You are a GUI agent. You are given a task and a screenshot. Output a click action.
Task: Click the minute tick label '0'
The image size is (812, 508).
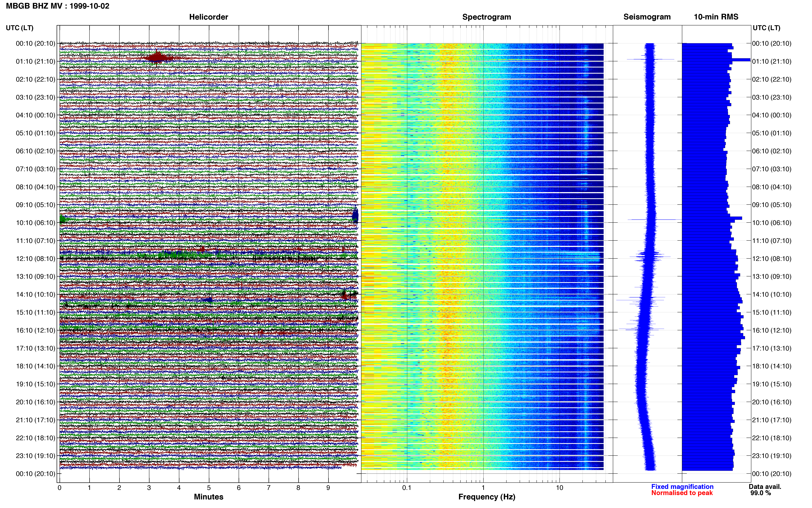click(x=59, y=488)
